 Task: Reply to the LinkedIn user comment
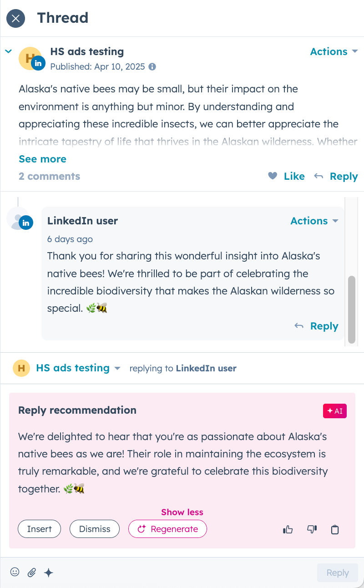[317, 326]
